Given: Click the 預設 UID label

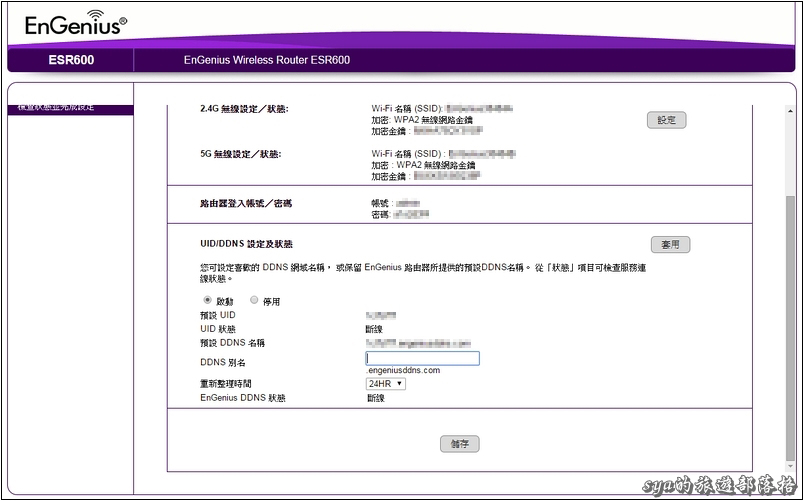Looking at the screenshot, I should tap(218, 315).
